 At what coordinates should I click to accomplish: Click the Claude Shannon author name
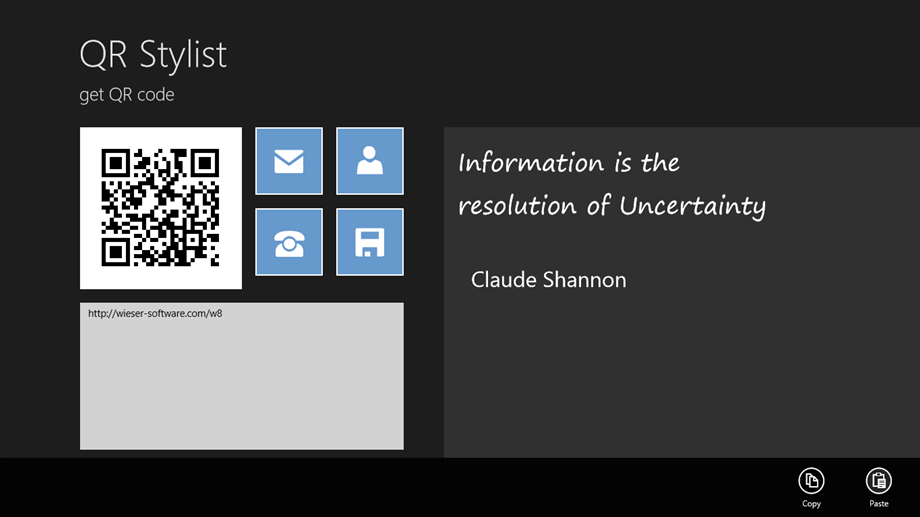[548, 280]
